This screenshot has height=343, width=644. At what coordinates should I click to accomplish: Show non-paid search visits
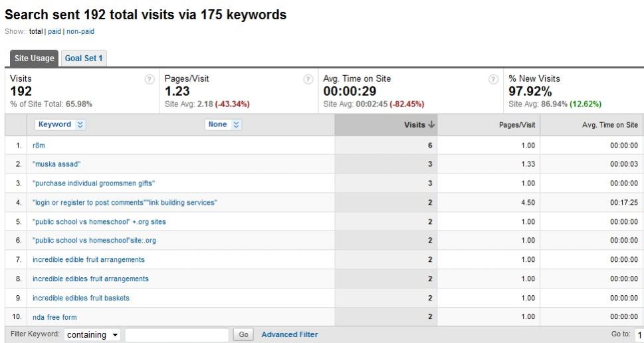pyautogui.click(x=80, y=31)
